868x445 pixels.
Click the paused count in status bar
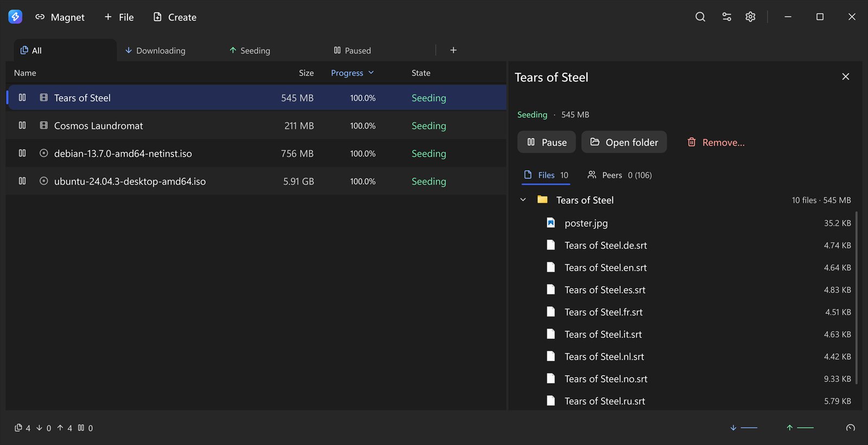point(85,428)
